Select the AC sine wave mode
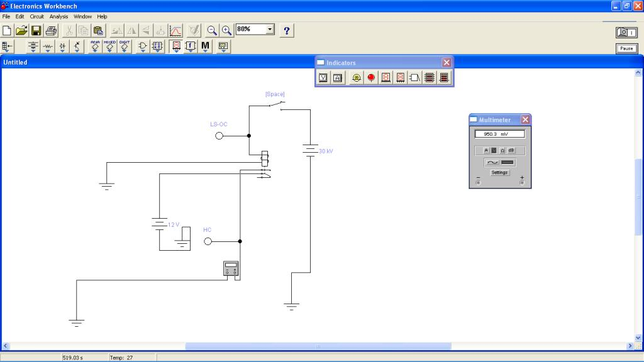Image resolution: width=644 pixels, height=362 pixels. (x=492, y=162)
